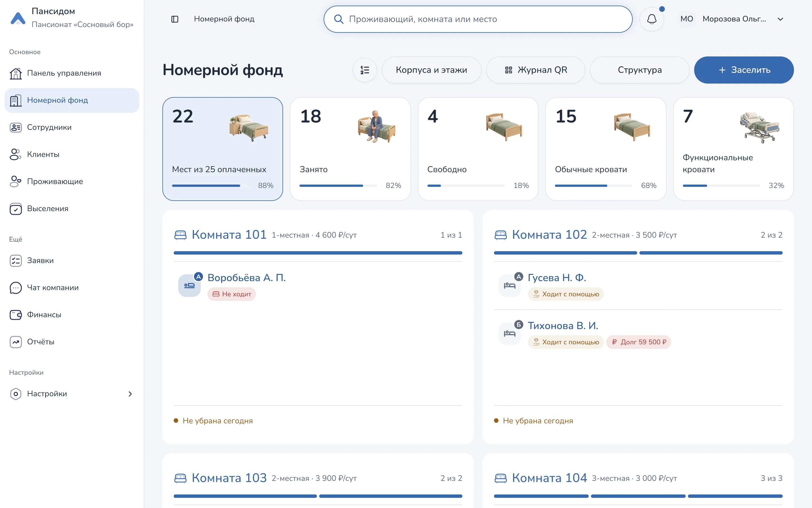Select the Мест из 25 оплаченных card
This screenshot has width=812, height=508.
coord(222,149)
